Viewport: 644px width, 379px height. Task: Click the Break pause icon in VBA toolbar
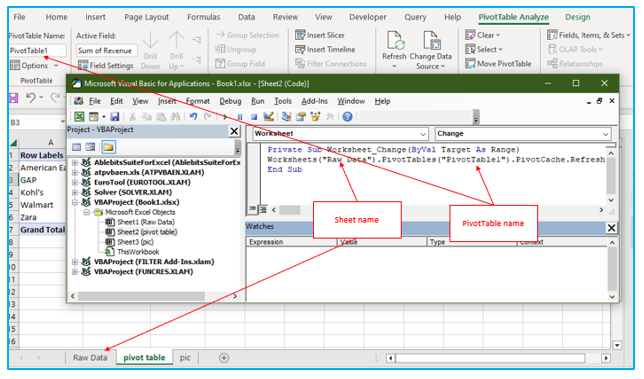[239, 117]
